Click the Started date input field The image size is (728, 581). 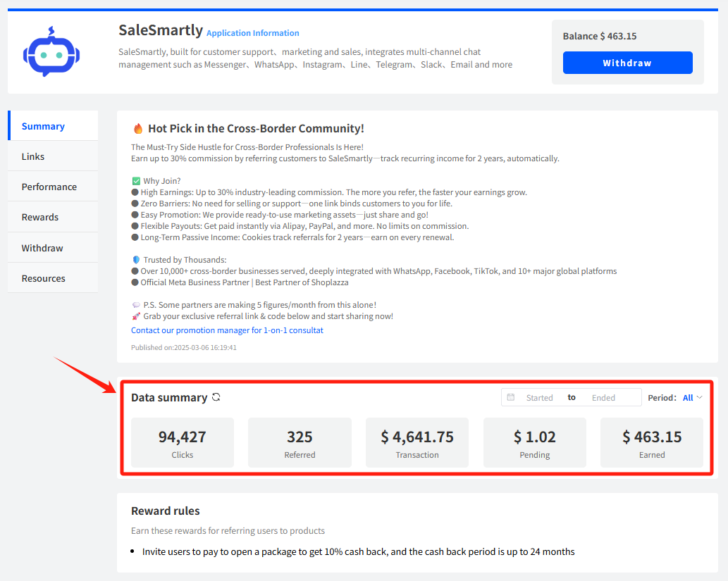[539, 398]
